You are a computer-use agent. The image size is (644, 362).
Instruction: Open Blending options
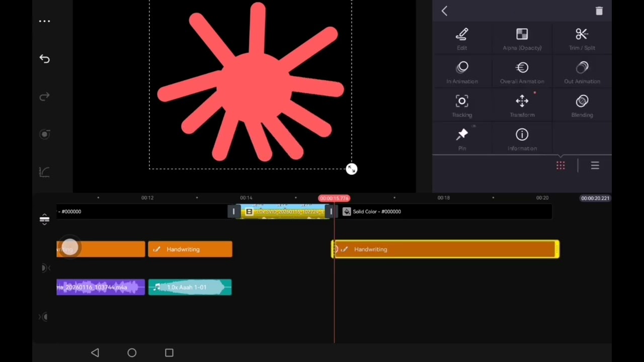tap(582, 107)
